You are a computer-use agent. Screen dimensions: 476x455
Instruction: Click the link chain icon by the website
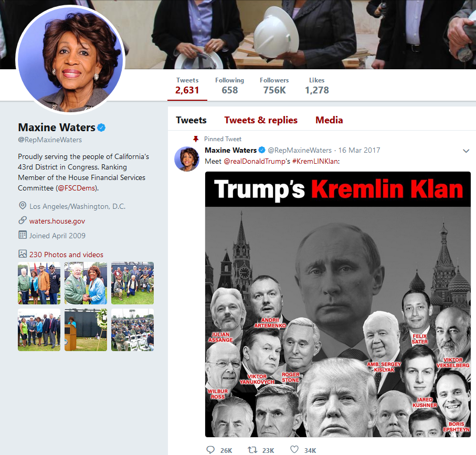(x=23, y=220)
